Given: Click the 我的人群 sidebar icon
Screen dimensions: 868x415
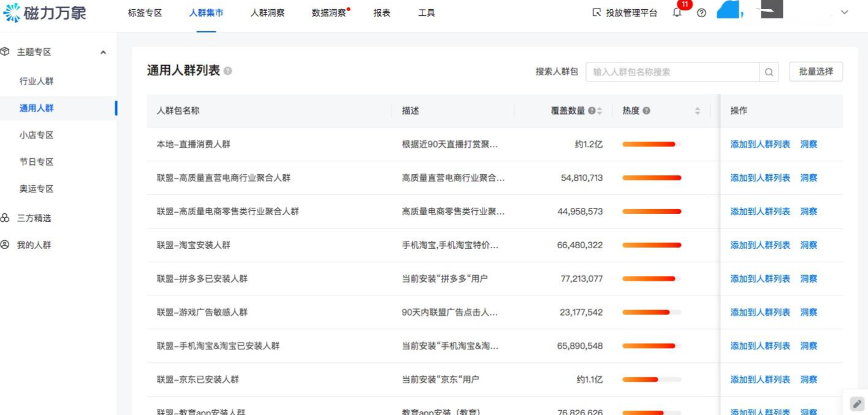Looking at the screenshot, I should tap(6, 245).
